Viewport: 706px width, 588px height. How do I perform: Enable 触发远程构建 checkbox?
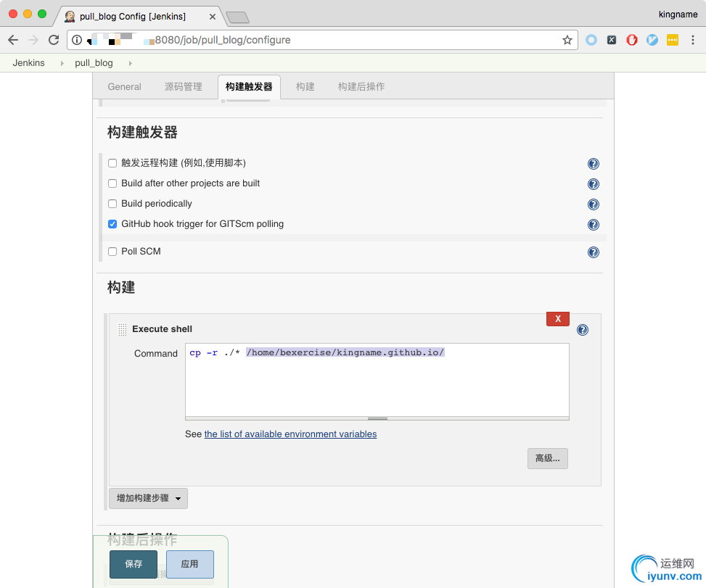pyautogui.click(x=112, y=163)
